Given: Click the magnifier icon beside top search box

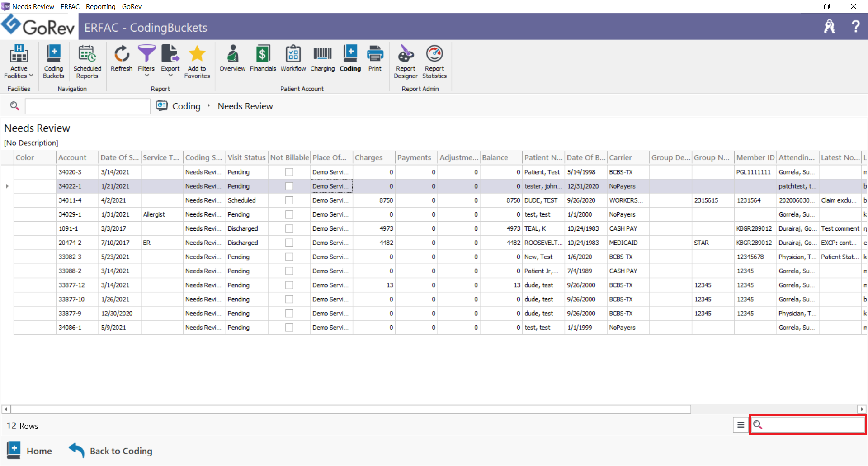Looking at the screenshot, I should click(14, 106).
